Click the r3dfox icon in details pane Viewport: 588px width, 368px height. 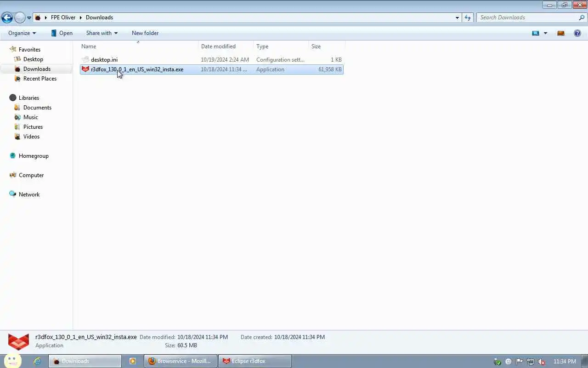click(x=19, y=341)
